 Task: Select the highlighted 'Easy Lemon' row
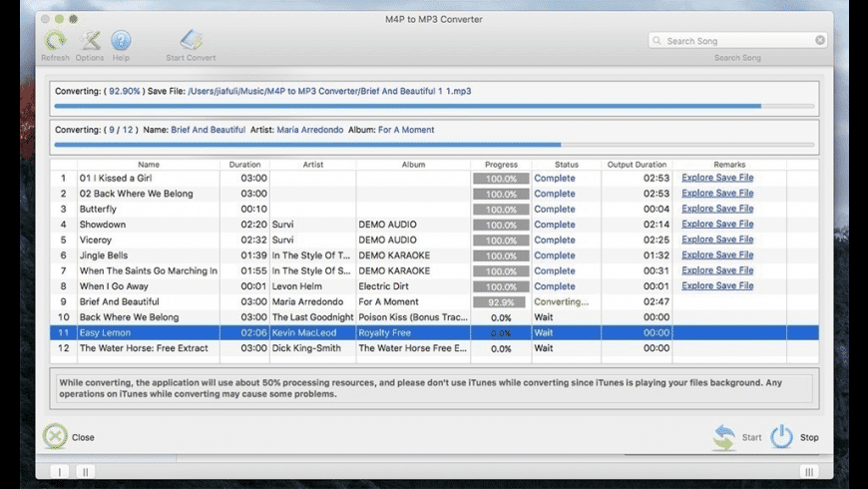click(434, 333)
